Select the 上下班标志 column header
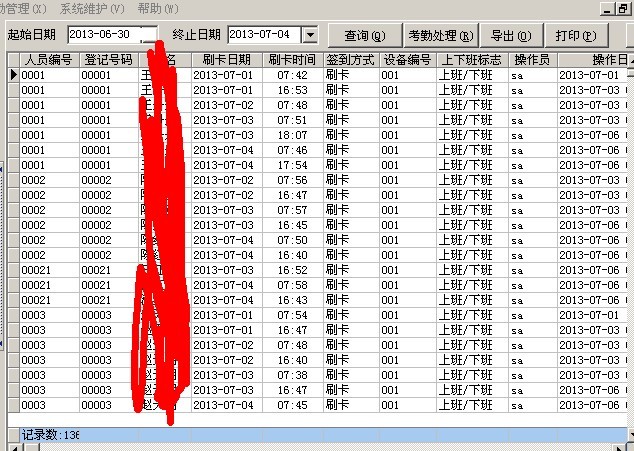This screenshot has width=634, height=451. (x=471, y=60)
